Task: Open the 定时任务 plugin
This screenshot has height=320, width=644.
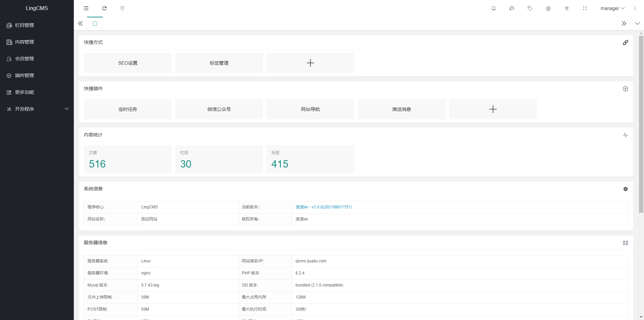Action: pos(128,109)
